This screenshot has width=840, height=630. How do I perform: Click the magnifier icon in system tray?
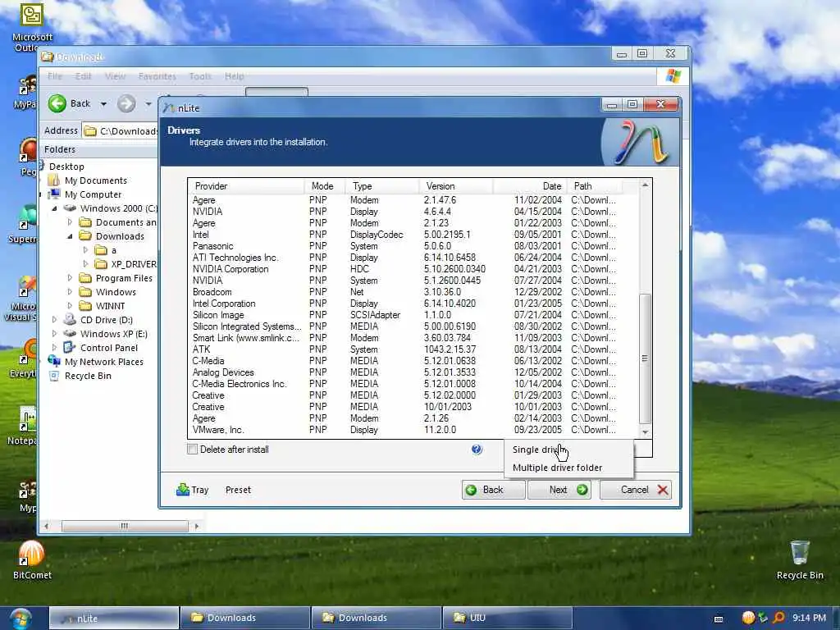point(778,618)
